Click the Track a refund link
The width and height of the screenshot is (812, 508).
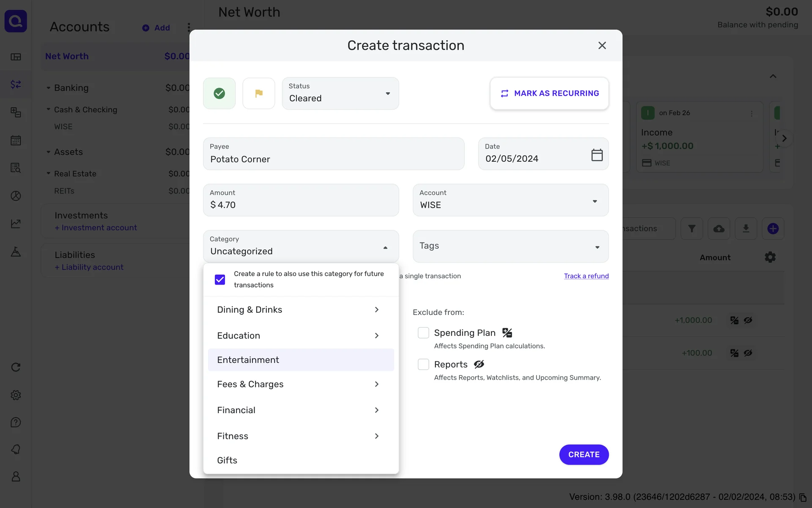pyautogui.click(x=586, y=276)
